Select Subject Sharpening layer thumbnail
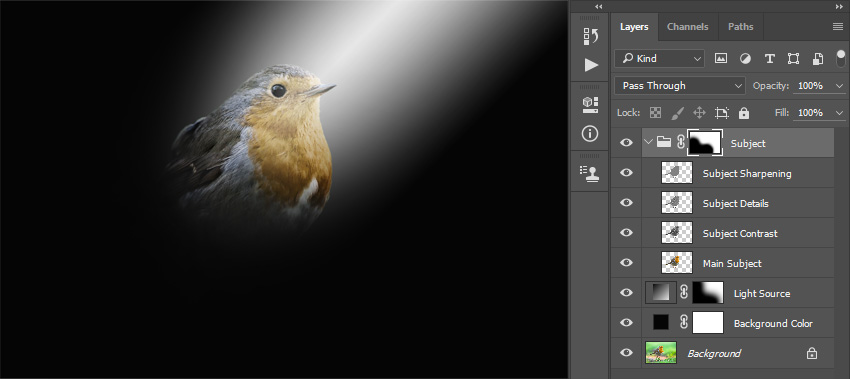Image resolution: width=850 pixels, height=379 pixels. click(677, 172)
